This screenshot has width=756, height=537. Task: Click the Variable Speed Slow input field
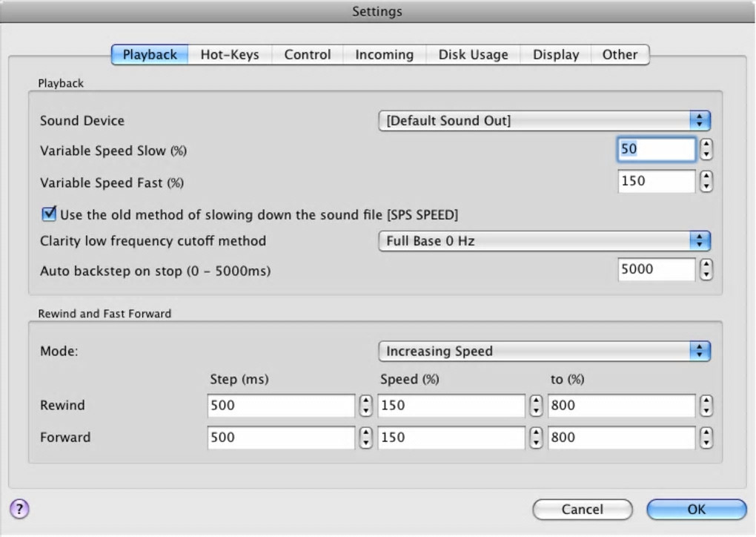click(x=656, y=150)
